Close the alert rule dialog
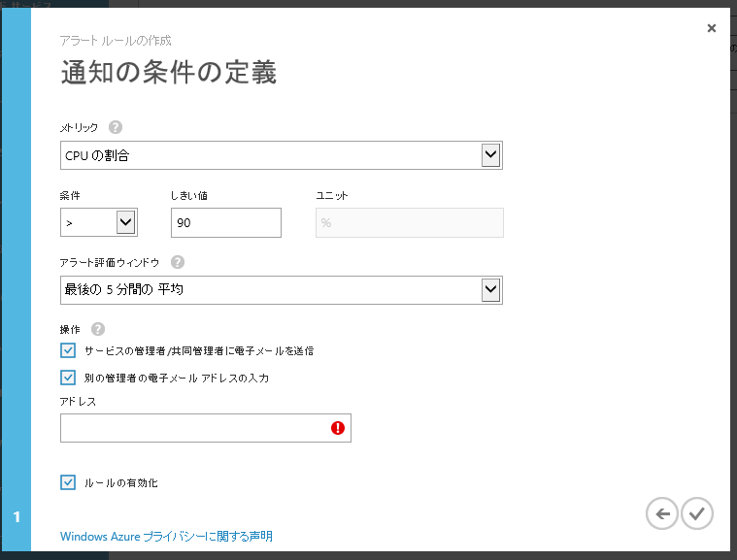The image size is (737, 560). click(712, 28)
